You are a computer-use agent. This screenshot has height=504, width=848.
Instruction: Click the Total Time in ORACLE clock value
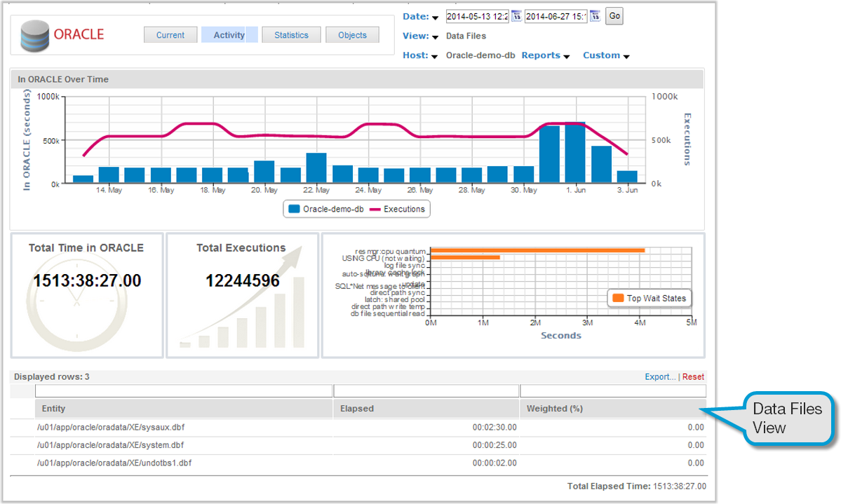pyautogui.click(x=87, y=281)
